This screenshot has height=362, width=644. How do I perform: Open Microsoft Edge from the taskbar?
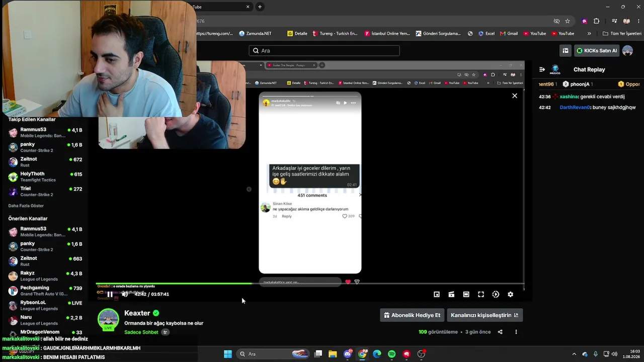(377, 354)
